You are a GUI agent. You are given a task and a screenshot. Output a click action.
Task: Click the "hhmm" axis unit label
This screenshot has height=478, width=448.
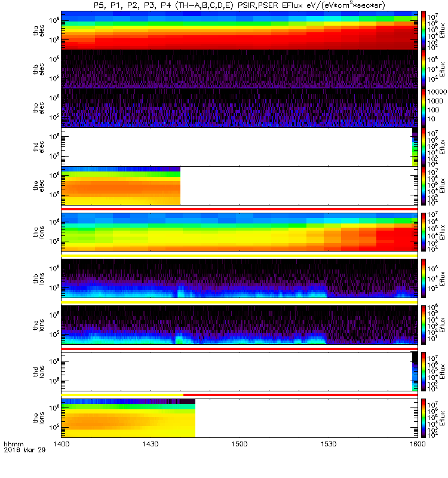click(x=14, y=444)
